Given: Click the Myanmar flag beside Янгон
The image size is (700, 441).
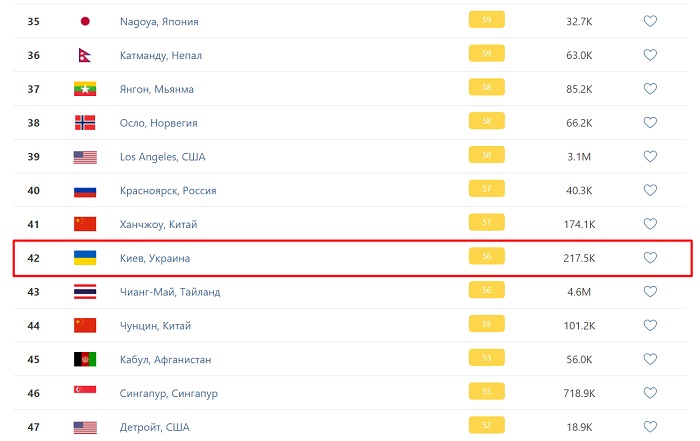Looking at the screenshot, I should (85, 89).
